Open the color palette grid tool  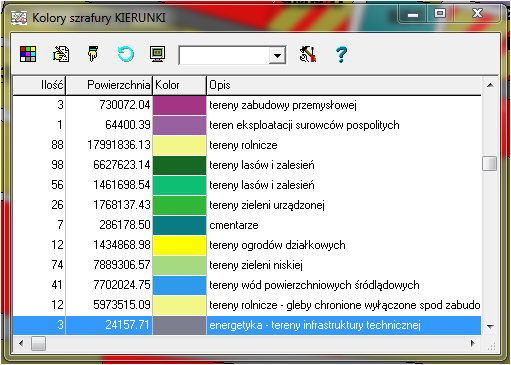[28, 54]
